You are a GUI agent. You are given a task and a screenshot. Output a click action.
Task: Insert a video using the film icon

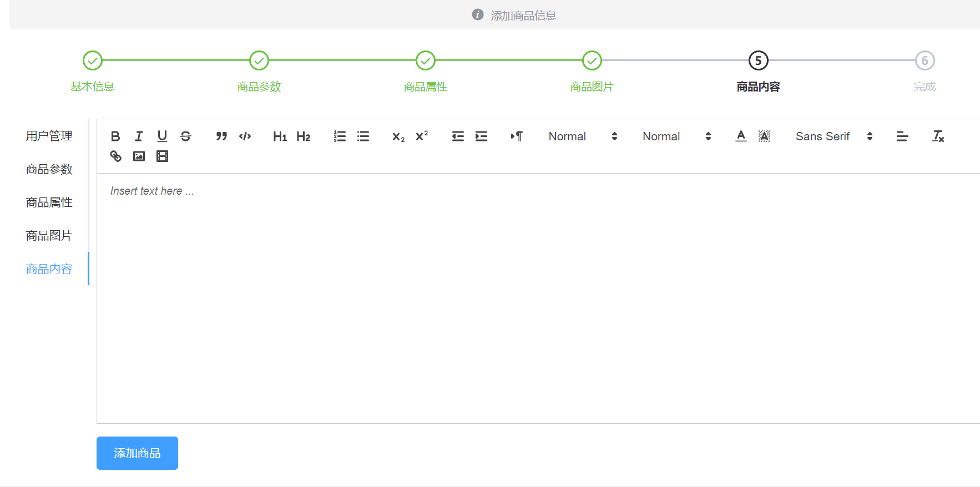[x=162, y=156]
